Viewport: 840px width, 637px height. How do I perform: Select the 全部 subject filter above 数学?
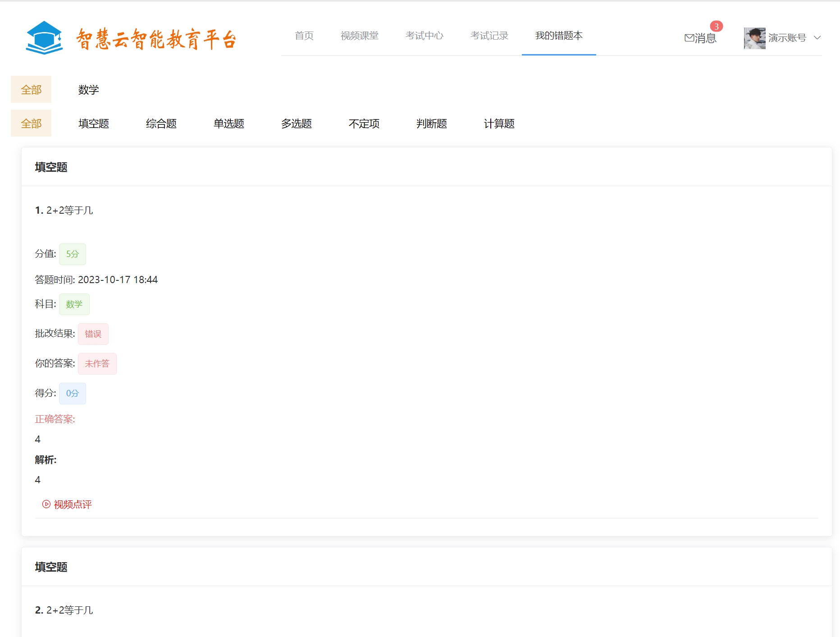click(x=31, y=90)
